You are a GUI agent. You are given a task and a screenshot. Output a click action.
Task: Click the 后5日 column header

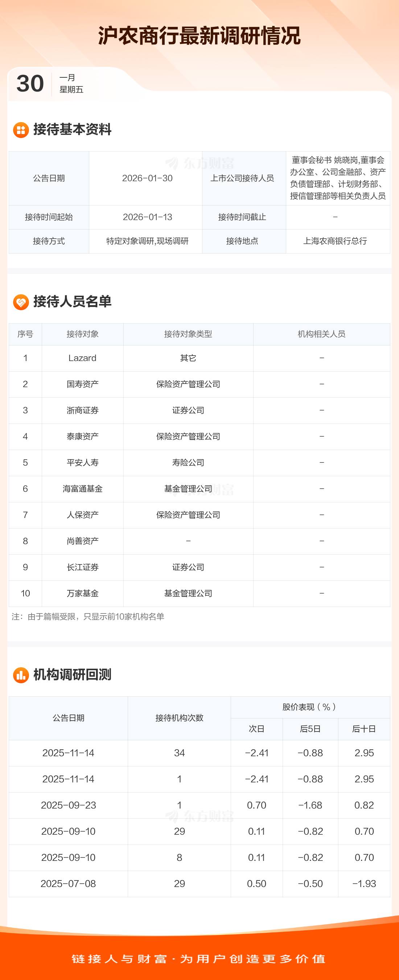coord(310,729)
